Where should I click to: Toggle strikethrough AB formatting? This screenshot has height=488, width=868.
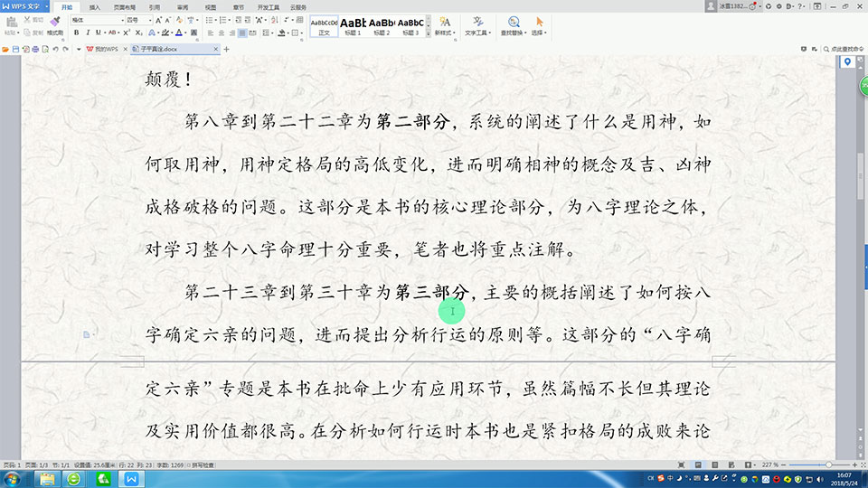(112, 33)
